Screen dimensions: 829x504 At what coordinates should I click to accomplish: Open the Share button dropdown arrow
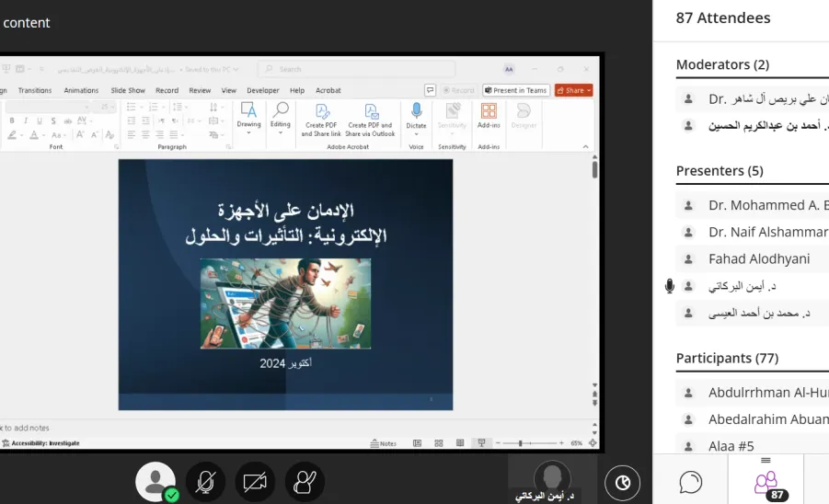(589, 91)
